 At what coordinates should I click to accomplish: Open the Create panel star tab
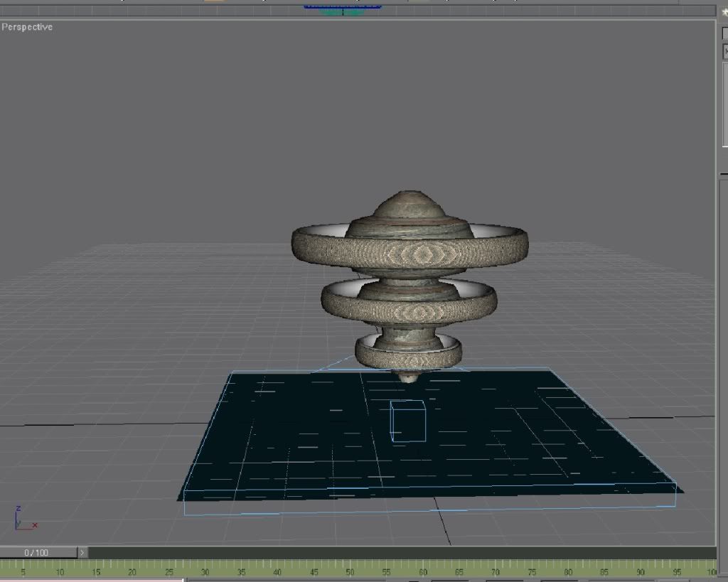tap(724, 11)
